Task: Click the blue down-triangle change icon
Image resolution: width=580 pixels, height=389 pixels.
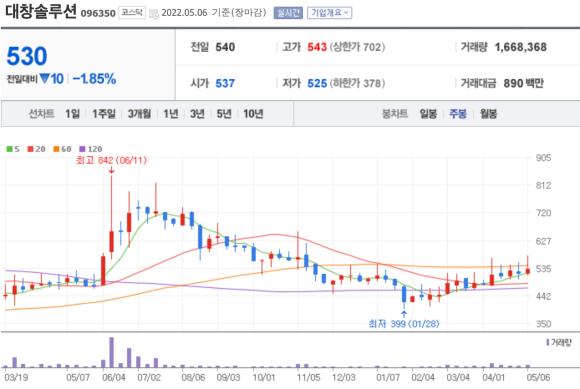Action: coord(44,78)
